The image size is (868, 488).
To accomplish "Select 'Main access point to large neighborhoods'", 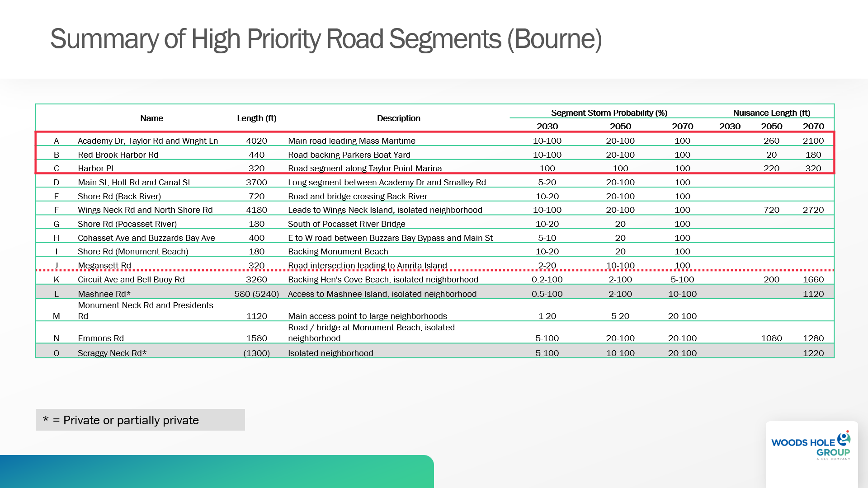I will [368, 316].
